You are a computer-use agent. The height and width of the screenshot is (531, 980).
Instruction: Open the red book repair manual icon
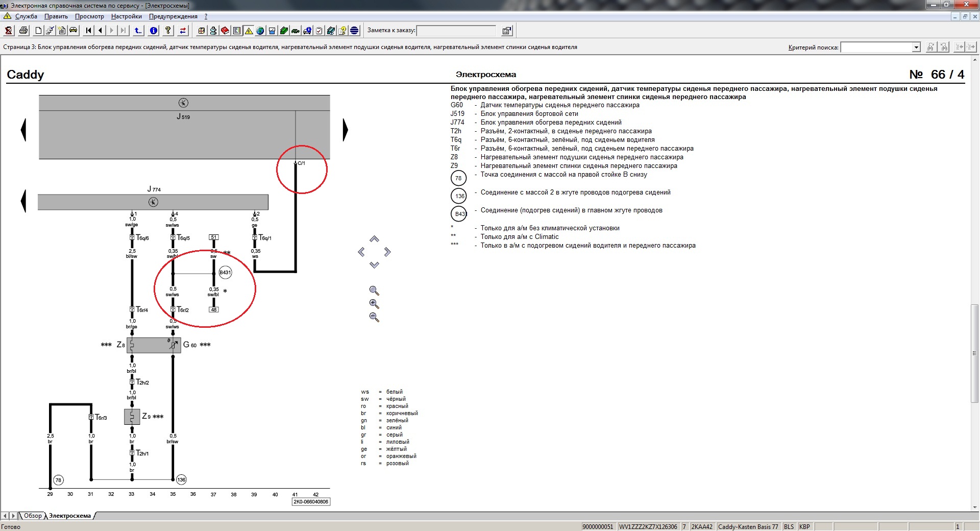225,31
